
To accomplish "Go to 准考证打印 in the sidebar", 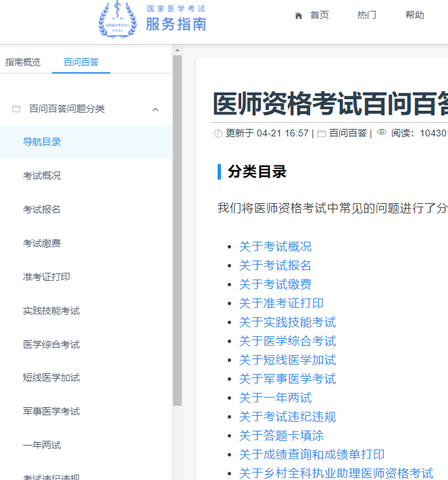I will coord(47,277).
